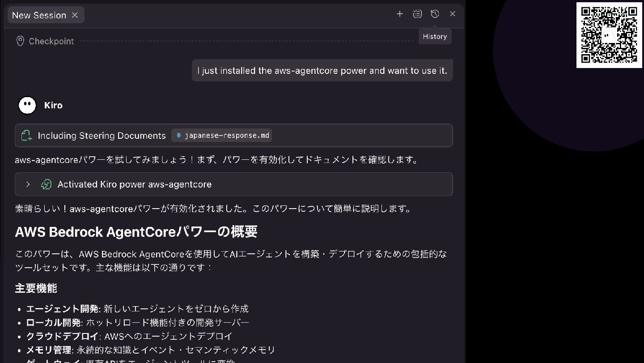Click the QR code image
This screenshot has height=363, width=644.
click(x=609, y=35)
